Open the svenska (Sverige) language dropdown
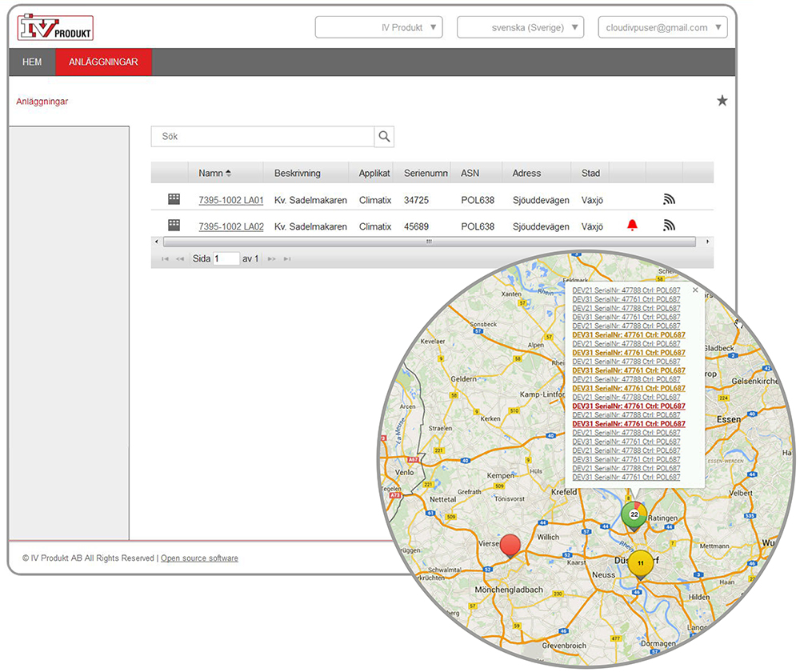This screenshot has width=800, height=672. [x=521, y=27]
